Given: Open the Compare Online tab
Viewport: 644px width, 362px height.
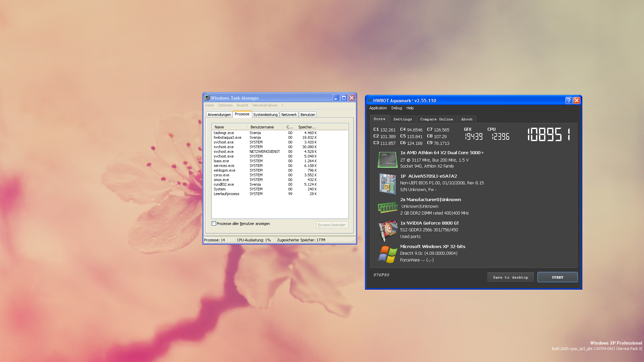Looking at the screenshot, I should (437, 119).
